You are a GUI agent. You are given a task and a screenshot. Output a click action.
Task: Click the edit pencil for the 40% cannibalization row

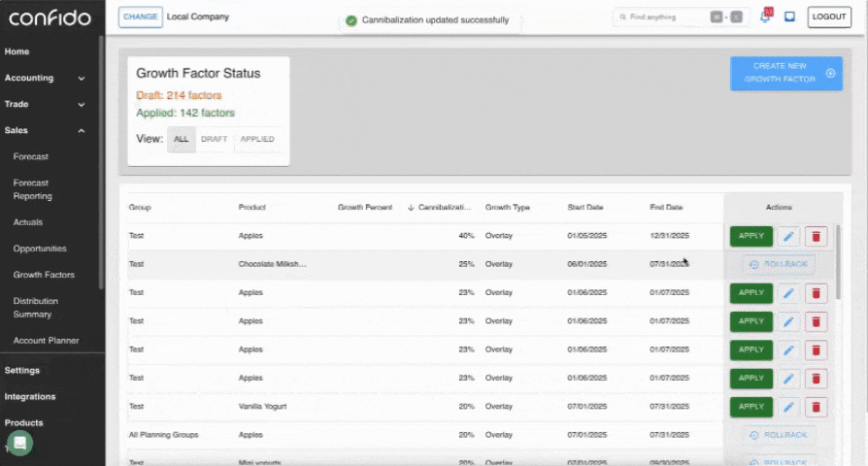pos(788,236)
